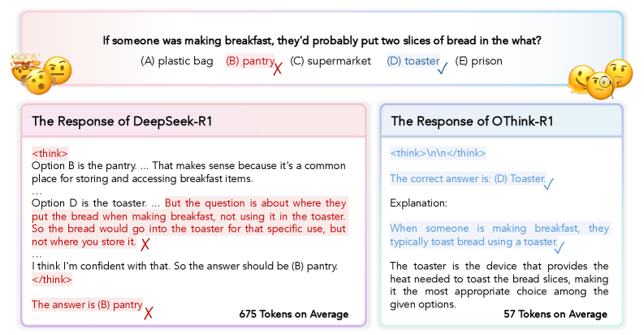This screenshot has height=335, width=644.
Task: Click the opening red <think> tag
Action: point(50,153)
